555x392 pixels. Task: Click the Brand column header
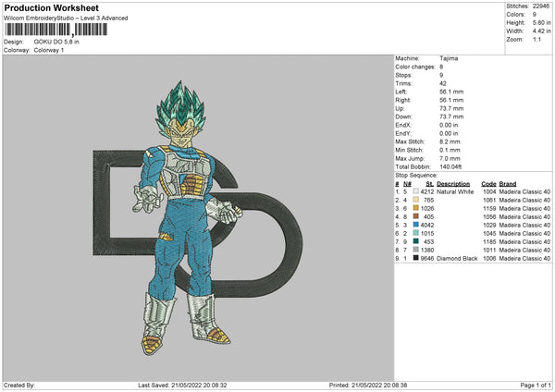coord(513,184)
